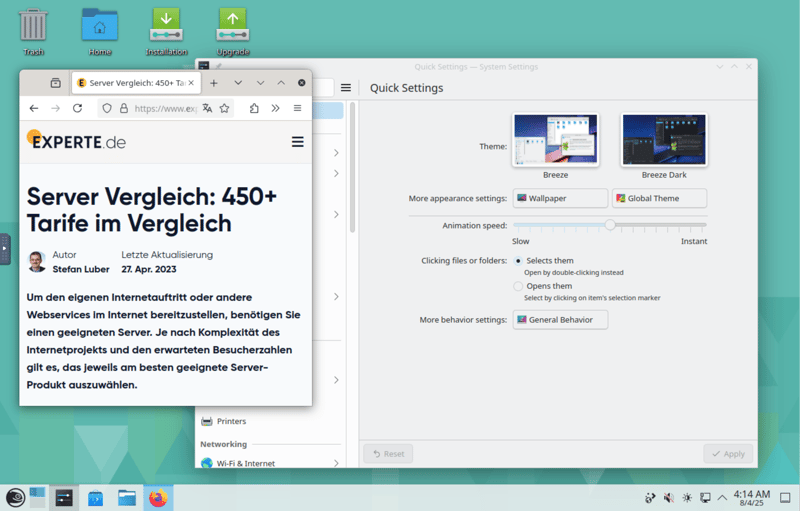This screenshot has width=800, height=511.
Task: Reload the page in Firefox
Action: point(77,108)
